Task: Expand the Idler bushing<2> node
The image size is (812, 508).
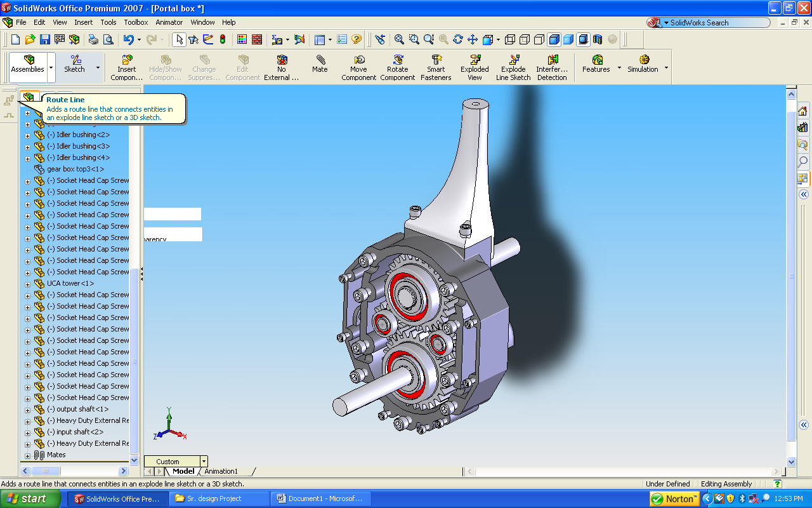Action: 27,135
